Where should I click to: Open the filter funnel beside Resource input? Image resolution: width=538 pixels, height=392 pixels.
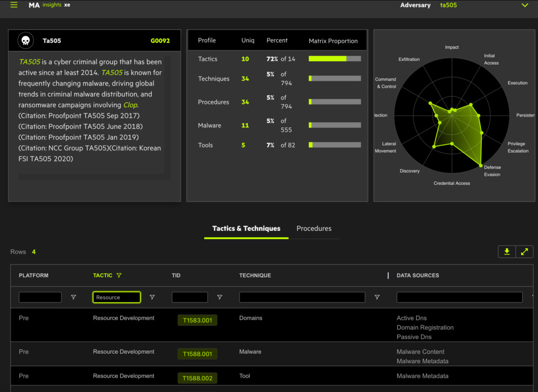(x=152, y=297)
